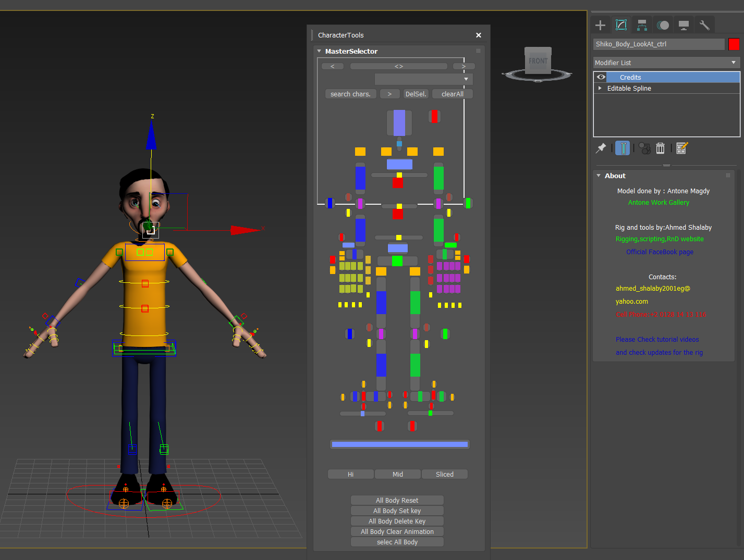
Task: Toggle the Sliced resolution button
Action: pyautogui.click(x=444, y=474)
